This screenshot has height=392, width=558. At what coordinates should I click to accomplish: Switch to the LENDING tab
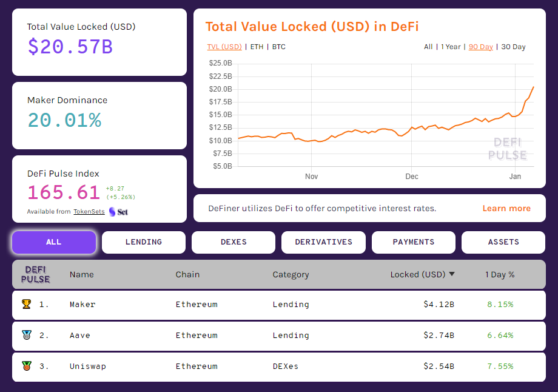pos(143,242)
